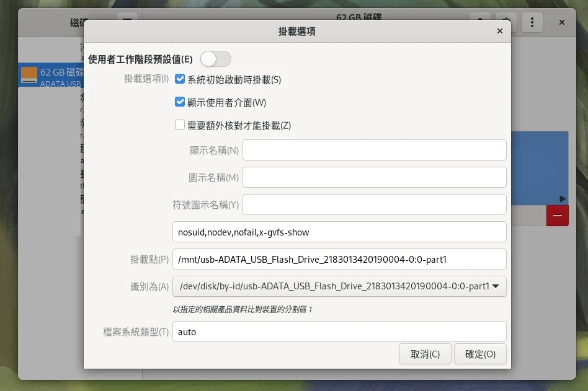Close the 掛載選項 dialog with X
Viewport: 588px width, 391px height.
tap(500, 31)
